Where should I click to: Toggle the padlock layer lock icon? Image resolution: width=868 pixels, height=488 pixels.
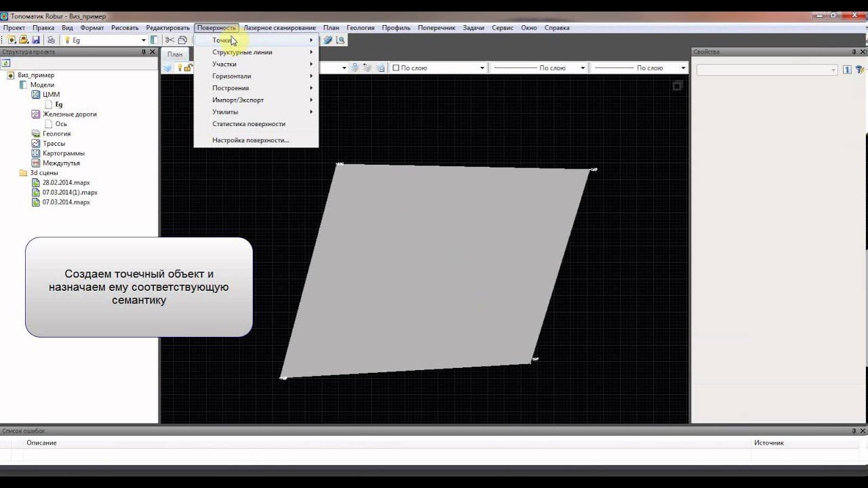(x=188, y=68)
